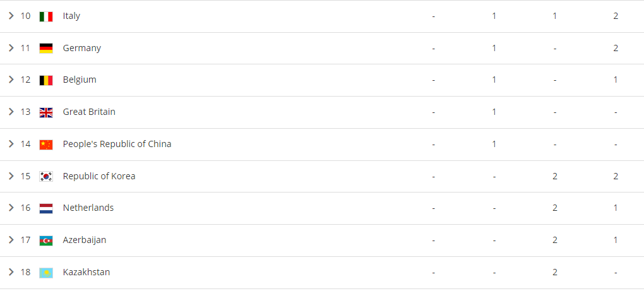Expand row 11 for Germany
This screenshot has width=644, height=291.
(x=11, y=48)
